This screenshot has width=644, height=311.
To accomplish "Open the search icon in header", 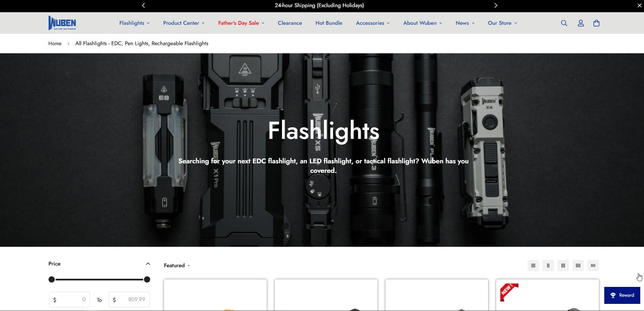I will (564, 23).
